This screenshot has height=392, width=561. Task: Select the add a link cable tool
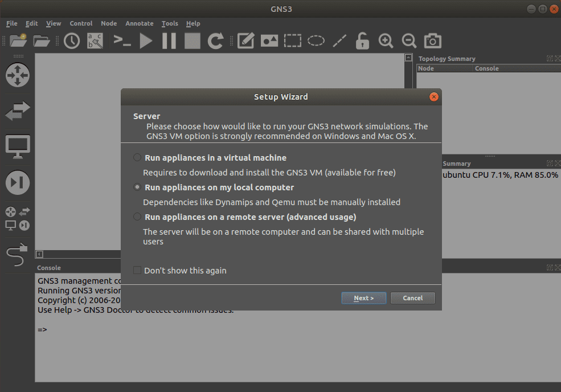17,254
